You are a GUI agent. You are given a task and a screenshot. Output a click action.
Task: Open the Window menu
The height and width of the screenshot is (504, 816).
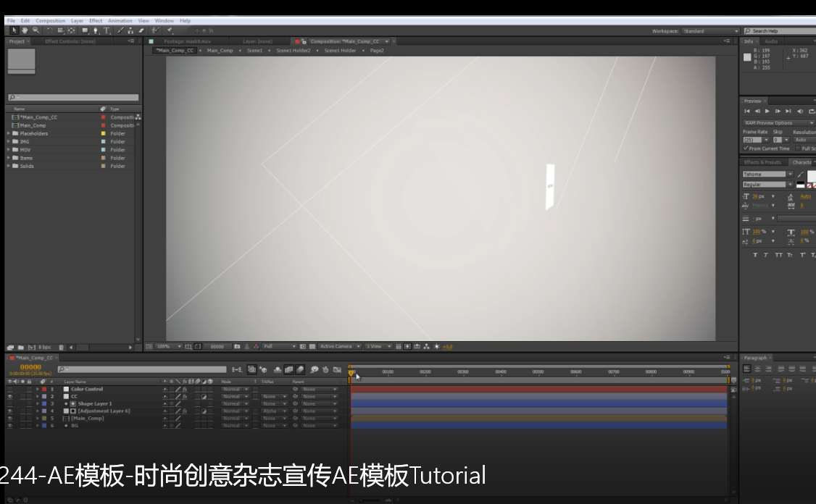(x=164, y=21)
